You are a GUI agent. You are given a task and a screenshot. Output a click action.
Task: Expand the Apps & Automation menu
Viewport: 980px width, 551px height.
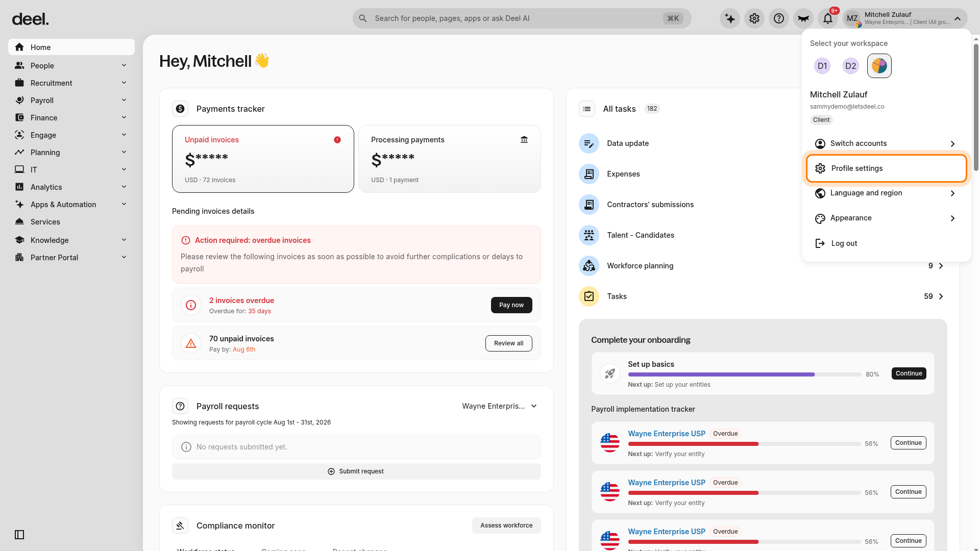(x=71, y=205)
